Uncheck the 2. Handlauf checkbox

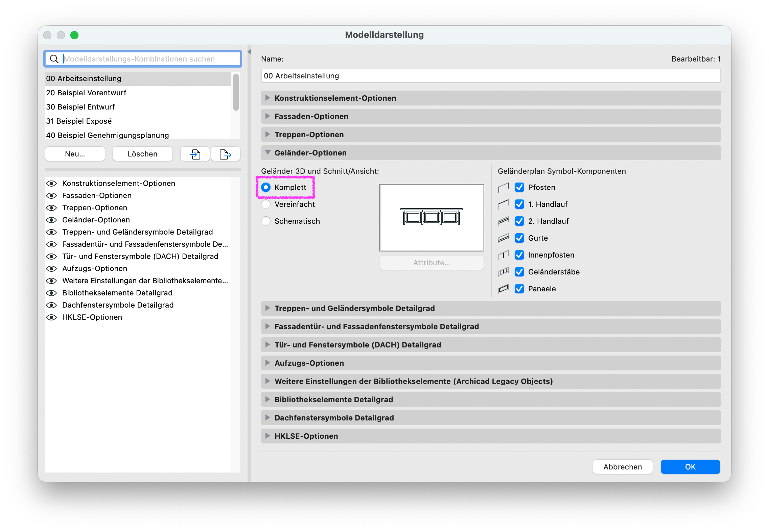pos(519,221)
